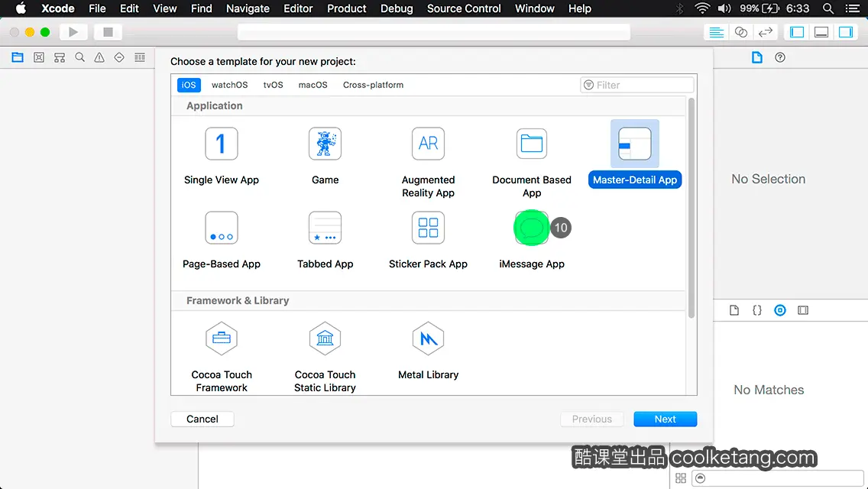
Task: Switch to the iOS platform tab
Action: [x=189, y=85]
